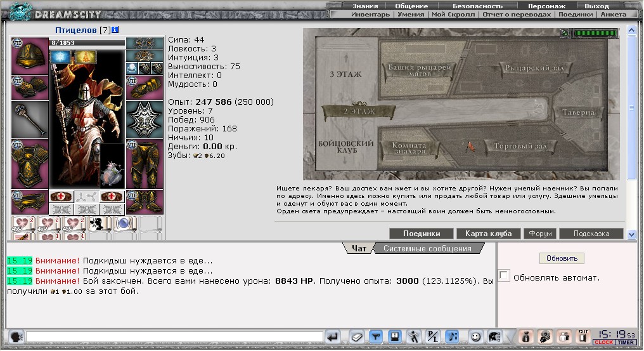Click the Подсказка button
644x351 pixels.
(591, 234)
